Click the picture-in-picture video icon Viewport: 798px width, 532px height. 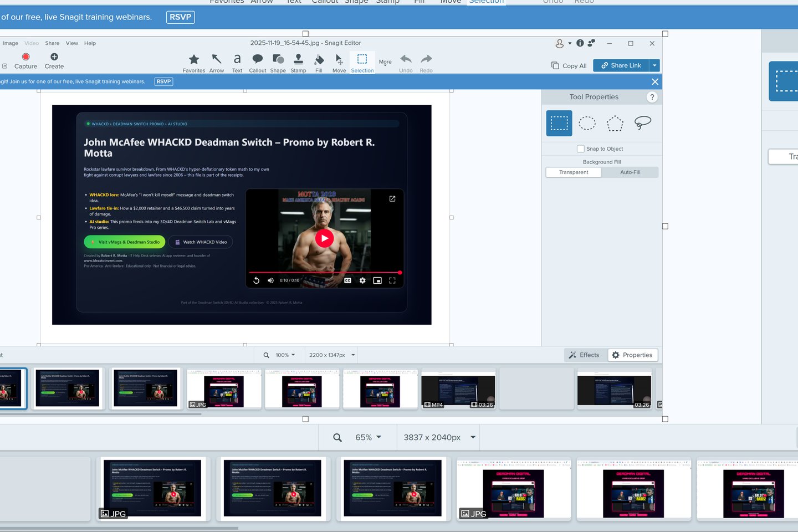click(377, 280)
